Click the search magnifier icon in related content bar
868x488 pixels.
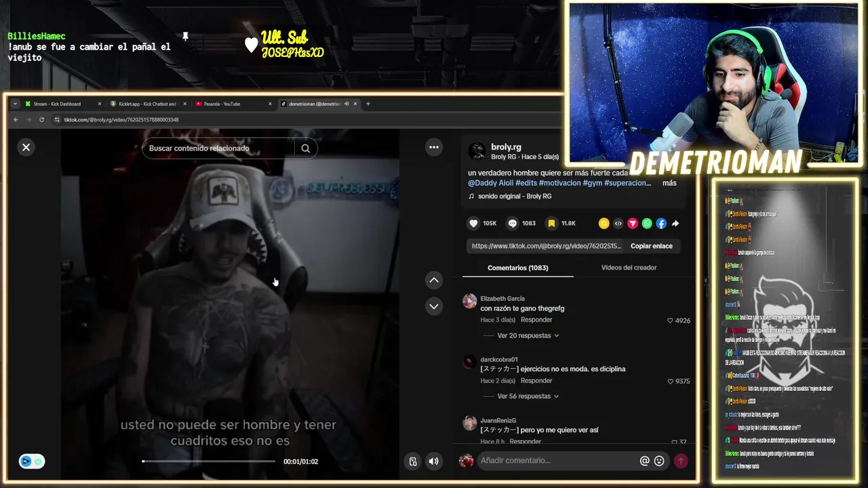point(306,148)
